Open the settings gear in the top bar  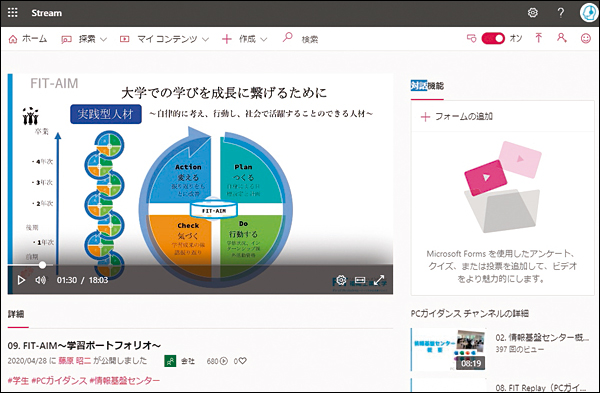click(533, 13)
